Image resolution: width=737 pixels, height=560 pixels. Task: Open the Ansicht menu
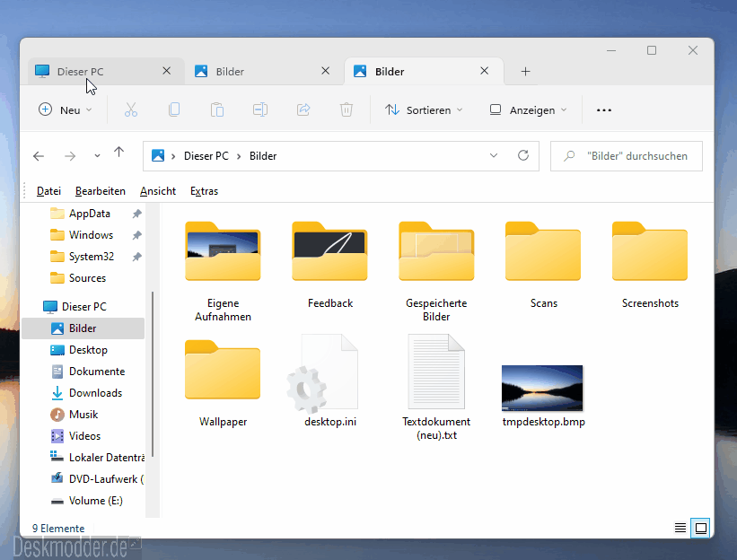(x=158, y=191)
